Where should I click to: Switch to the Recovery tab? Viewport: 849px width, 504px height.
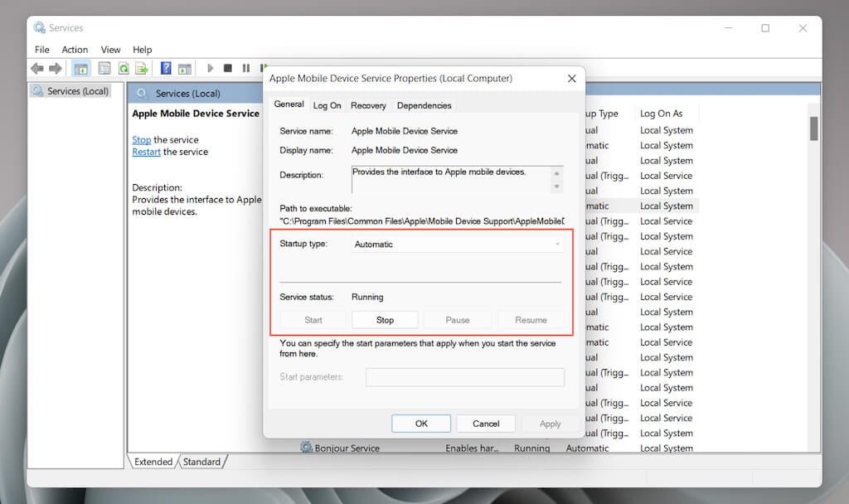368,105
